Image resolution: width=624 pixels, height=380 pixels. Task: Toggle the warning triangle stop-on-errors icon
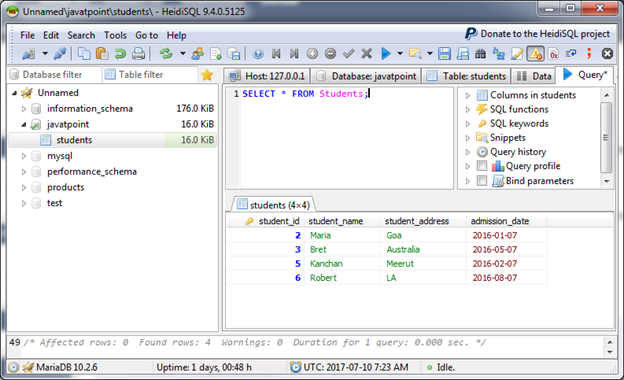[535, 53]
